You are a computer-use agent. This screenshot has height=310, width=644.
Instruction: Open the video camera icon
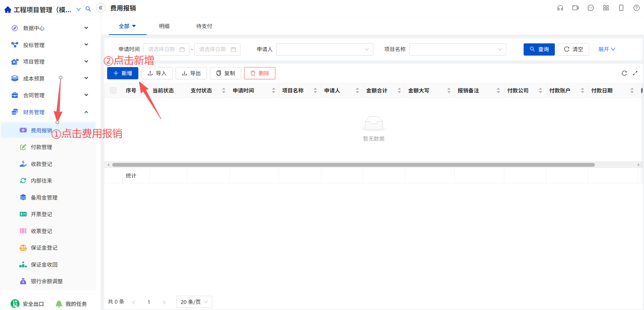[x=575, y=8]
